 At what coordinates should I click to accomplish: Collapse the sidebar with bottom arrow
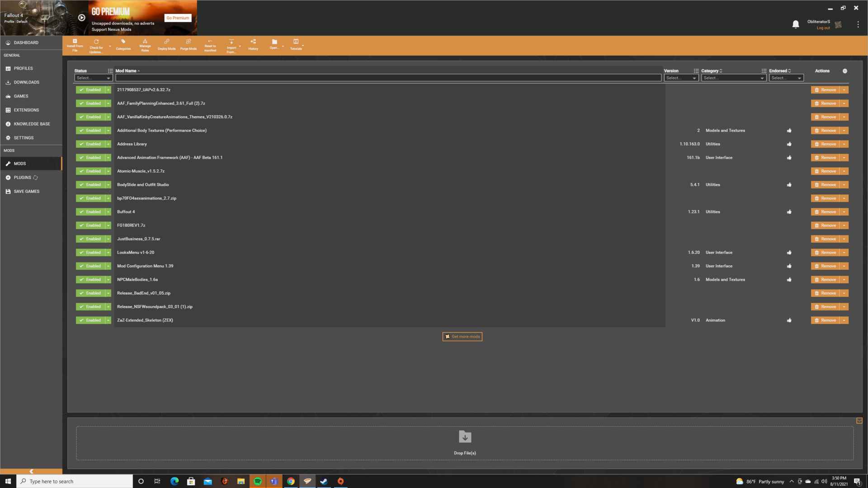coord(31,471)
